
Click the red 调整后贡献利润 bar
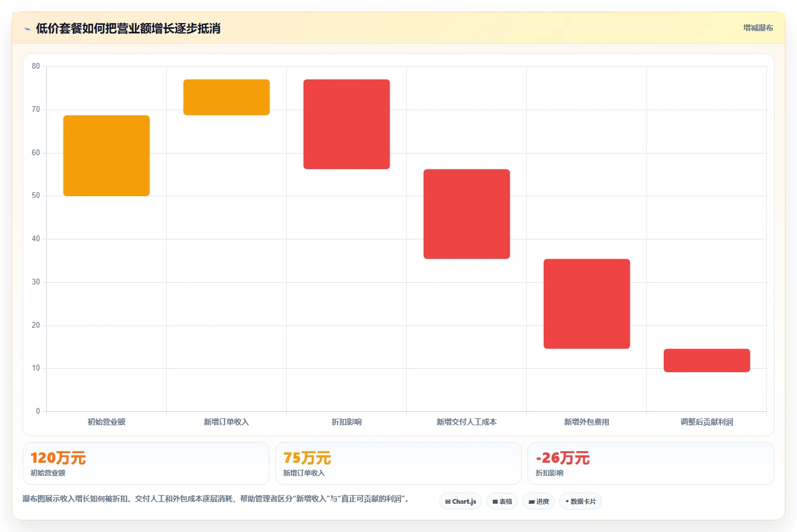pyautogui.click(x=706, y=361)
